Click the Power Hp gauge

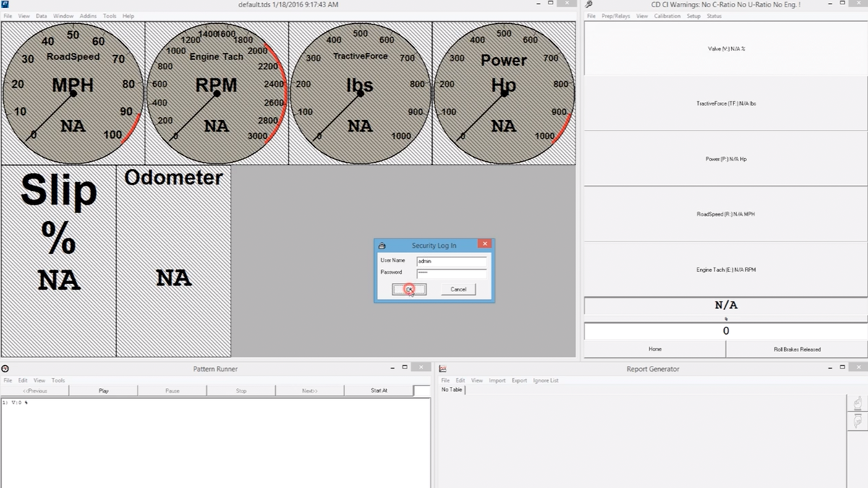(503, 93)
